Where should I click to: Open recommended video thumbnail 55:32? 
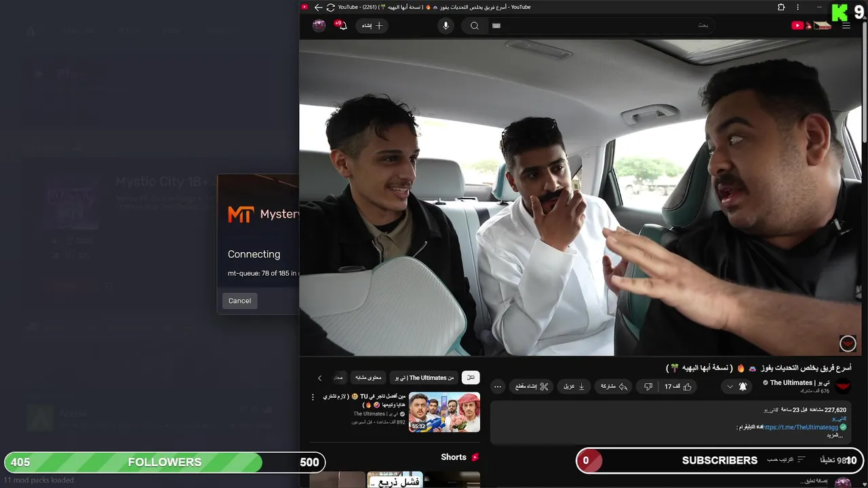pyautogui.click(x=444, y=412)
